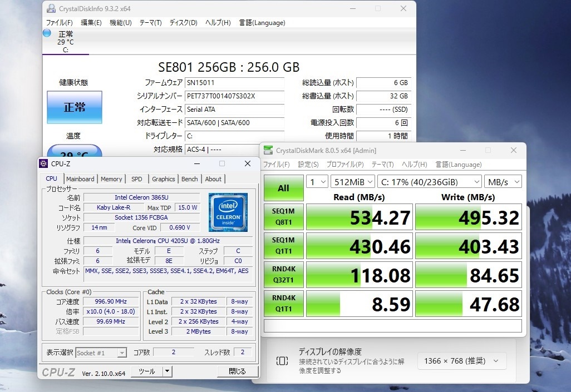Open プロファイル(P) menu in CrystalDiskMark

pos(345,165)
